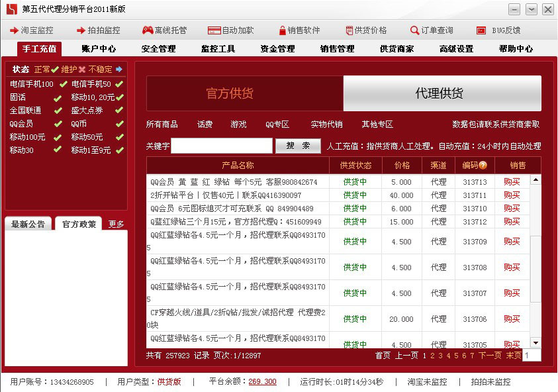Open 安全管理 menu

click(158, 49)
